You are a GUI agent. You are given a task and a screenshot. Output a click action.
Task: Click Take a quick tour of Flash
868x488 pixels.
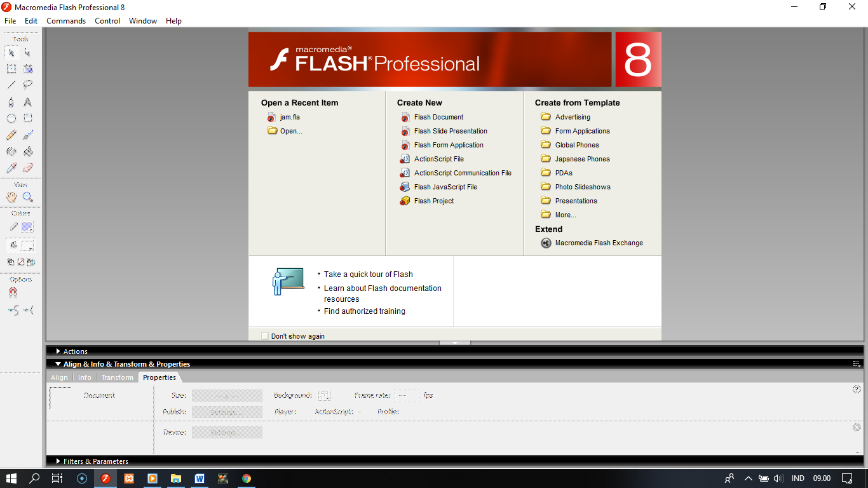(369, 274)
